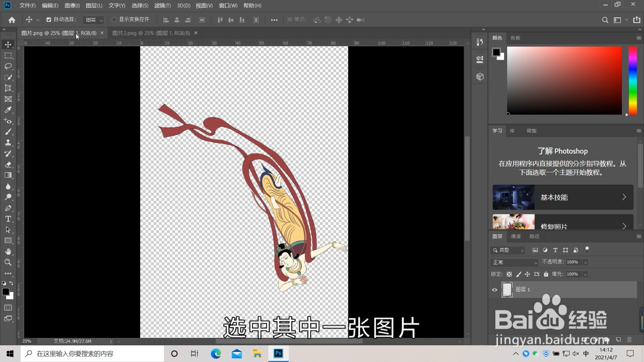Open the 类型 layer filter dropdown
This screenshot has width=644, height=362.
508,250
